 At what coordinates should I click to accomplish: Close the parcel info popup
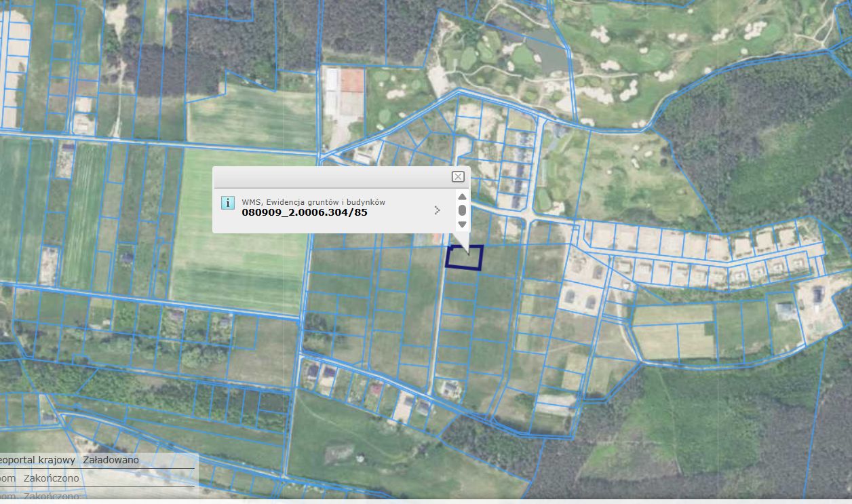(x=458, y=176)
